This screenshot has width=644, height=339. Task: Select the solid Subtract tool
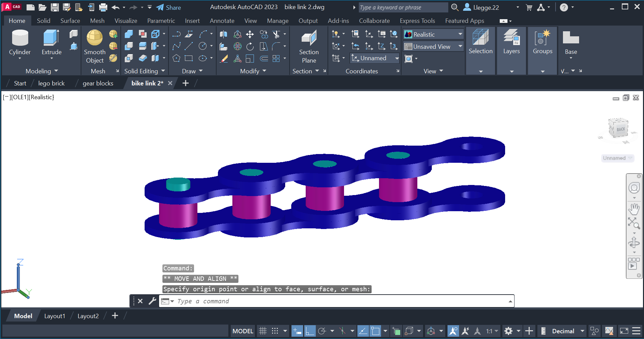tap(128, 46)
